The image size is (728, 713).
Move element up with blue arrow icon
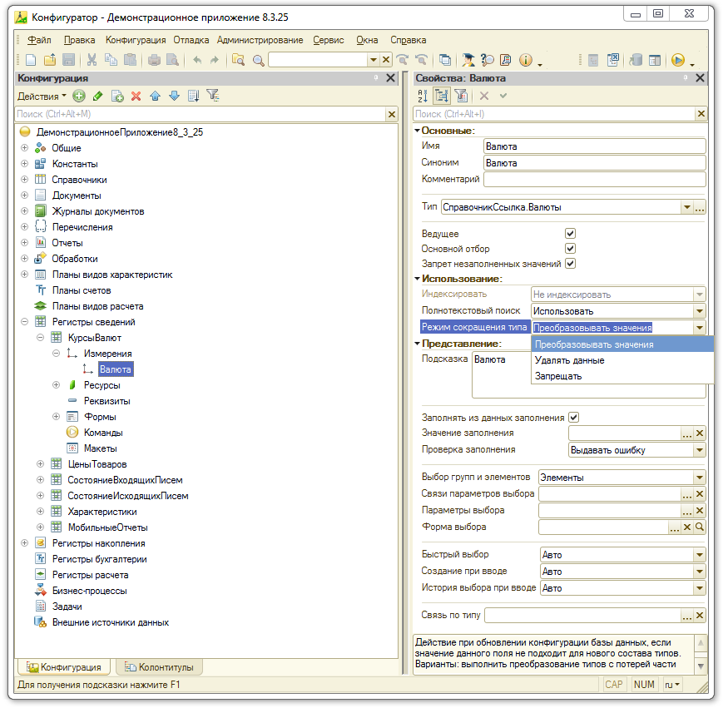pos(155,96)
